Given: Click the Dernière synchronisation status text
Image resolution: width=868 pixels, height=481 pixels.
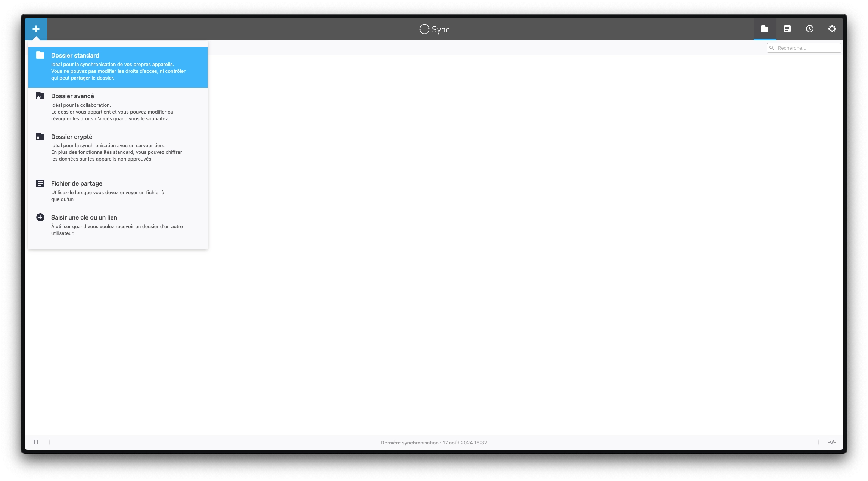Looking at the screenshot, I should 434,443.
